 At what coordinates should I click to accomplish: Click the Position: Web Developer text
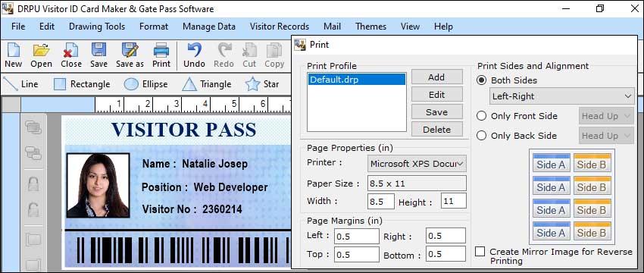[x=205, y=187]
